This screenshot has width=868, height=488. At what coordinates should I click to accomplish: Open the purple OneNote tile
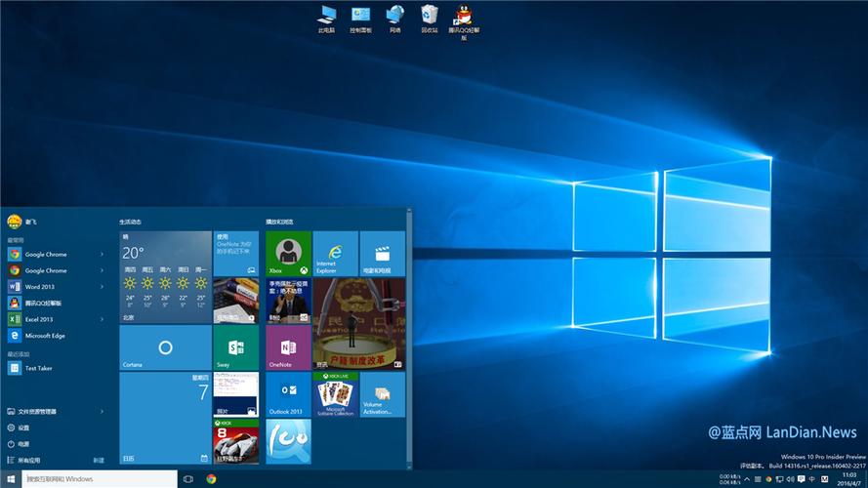[x=288, y=347]
